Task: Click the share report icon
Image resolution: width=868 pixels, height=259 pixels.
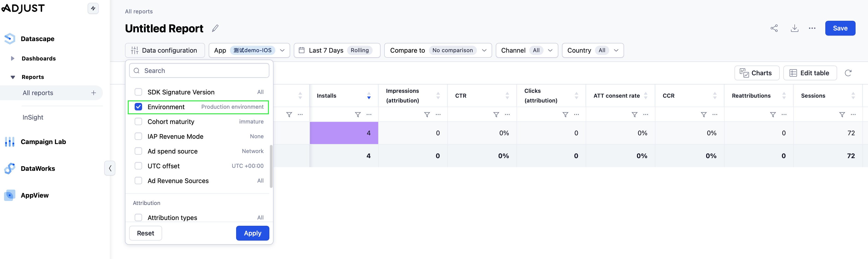Action: [774, 28]
